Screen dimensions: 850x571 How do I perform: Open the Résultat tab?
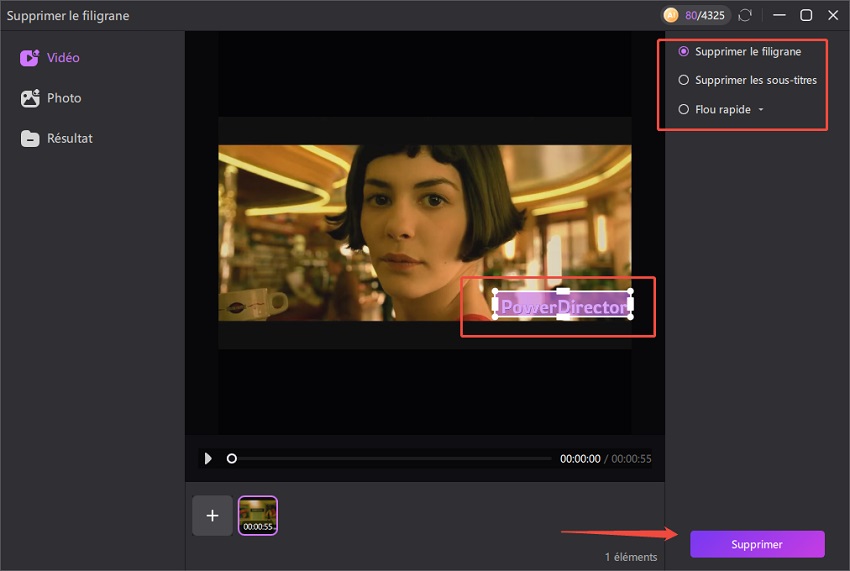click(70, 139)
